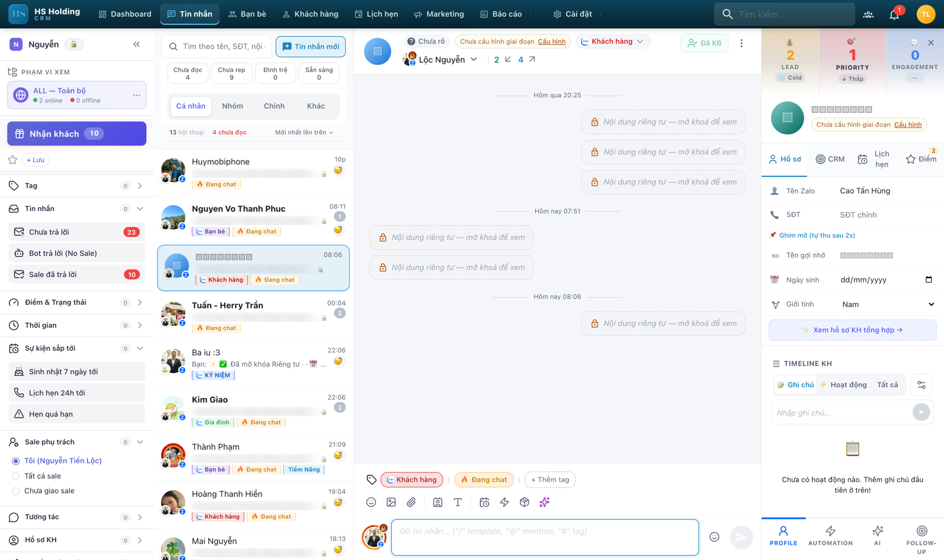Click the outgoing arrow icon next to 4
The width and height of the screenshot is (944, 560).
click(532, 60)
